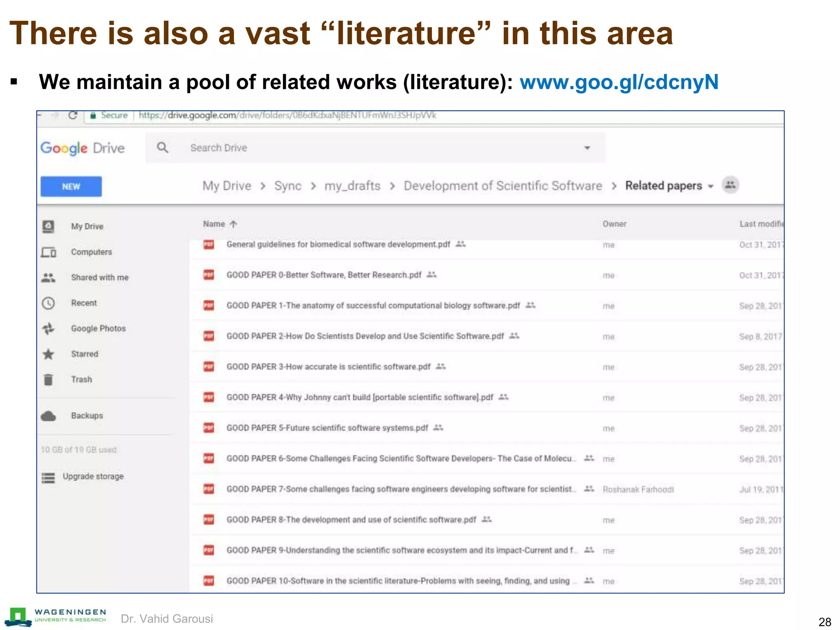This screenshot has height=630, width=840.
Task: Click PDF icon of GOOD PAPER 4
Action: point(209,397)
